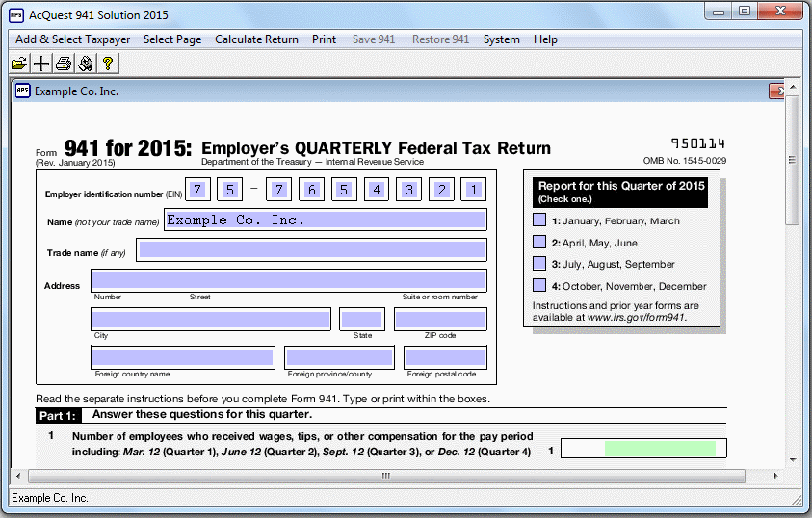Open Add & Select Taxpayer menu
This screenshot has height=518, width=812.
(73, 39)
